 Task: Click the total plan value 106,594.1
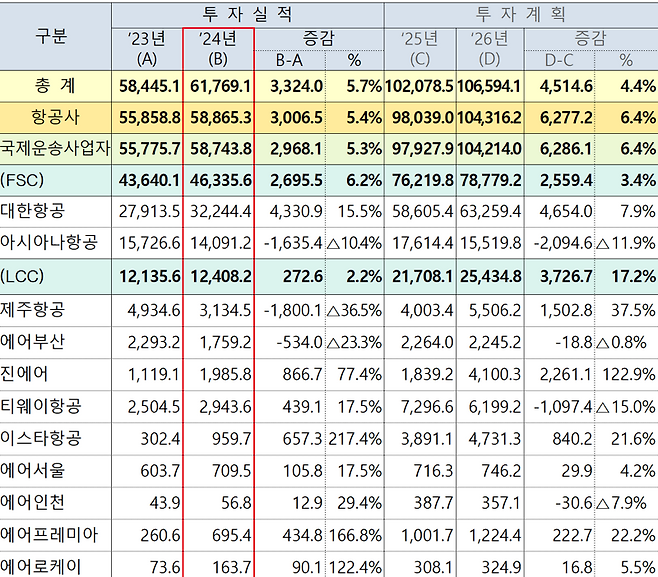click(488, 86)
